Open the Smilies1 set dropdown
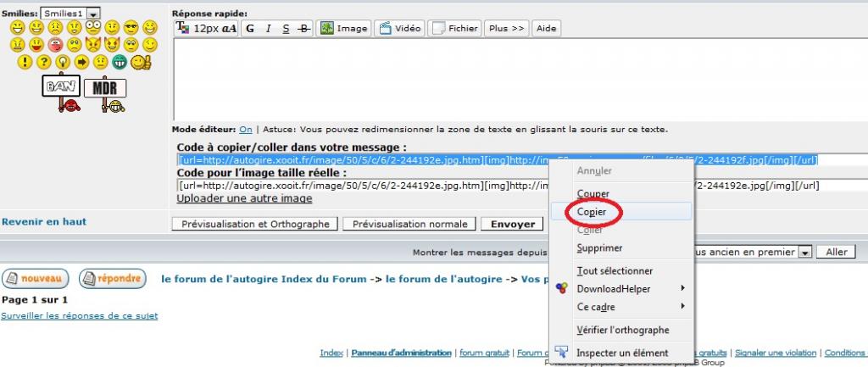 pos(70,14)
